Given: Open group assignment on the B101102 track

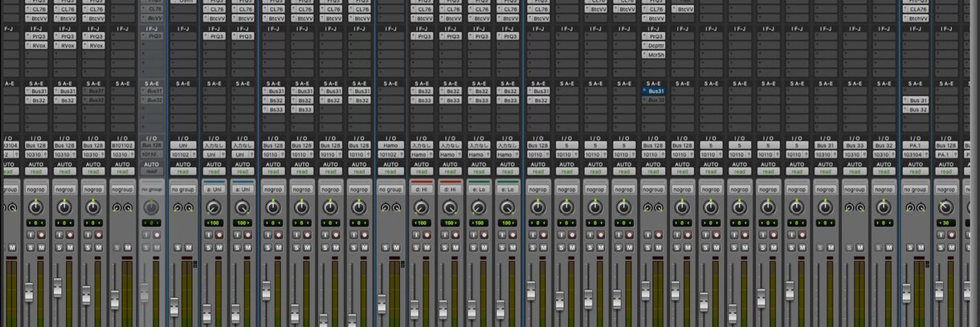Looking at the screenshot, I should [122, 190].
